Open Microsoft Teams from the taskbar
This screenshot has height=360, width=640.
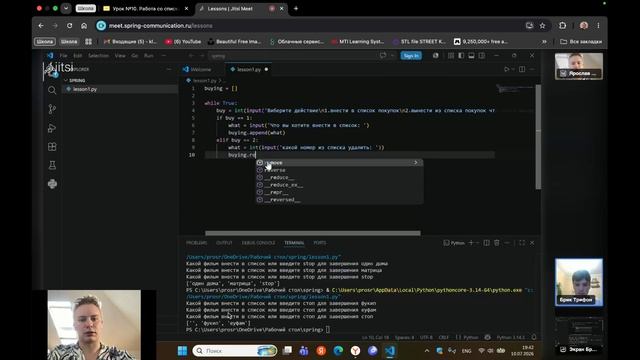click(x=304, y=351)
